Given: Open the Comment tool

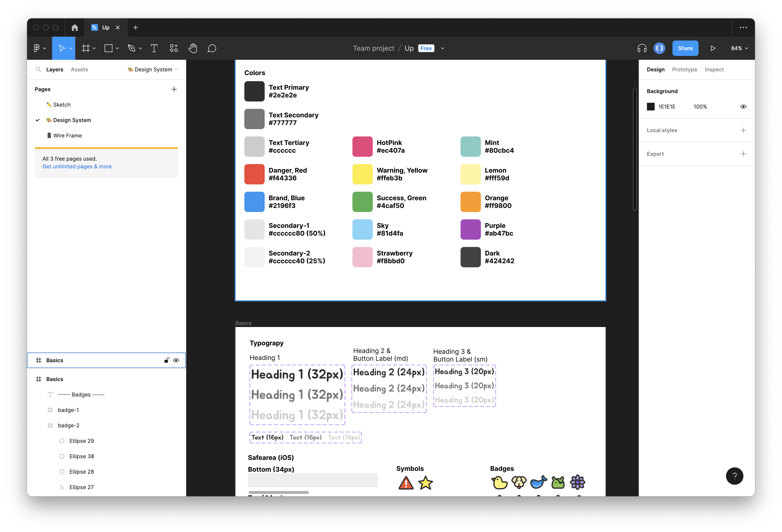Looking at the screenshot, I should 212,48.
